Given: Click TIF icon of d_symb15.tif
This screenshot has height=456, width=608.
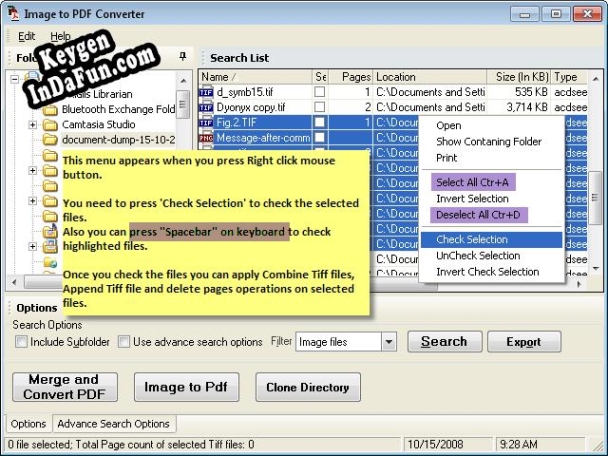Looking at the screenshot, I should [x=206, y=92].
